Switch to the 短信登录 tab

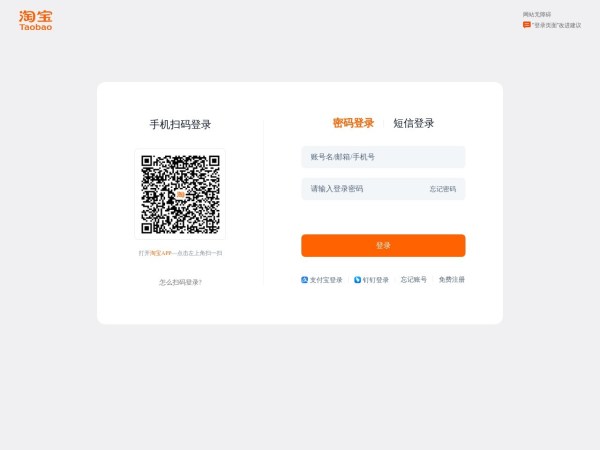414,123
